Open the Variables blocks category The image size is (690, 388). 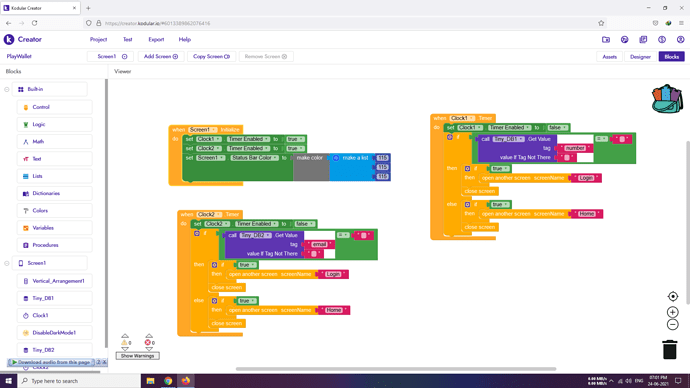[x=54, y=228]
